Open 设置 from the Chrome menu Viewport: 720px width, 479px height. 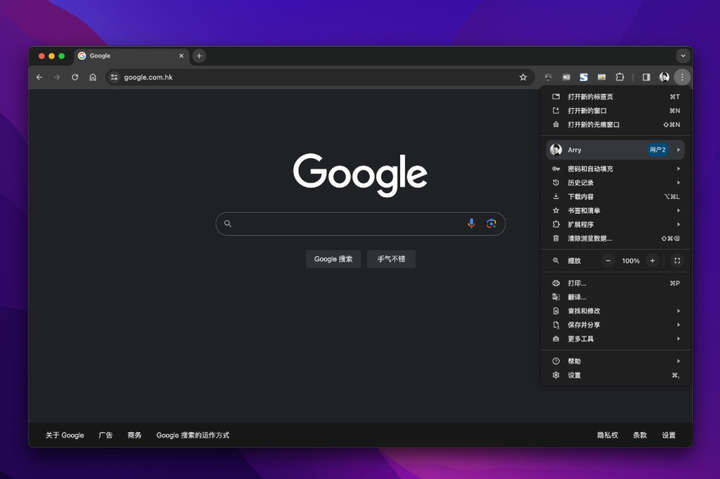(615, 375)
